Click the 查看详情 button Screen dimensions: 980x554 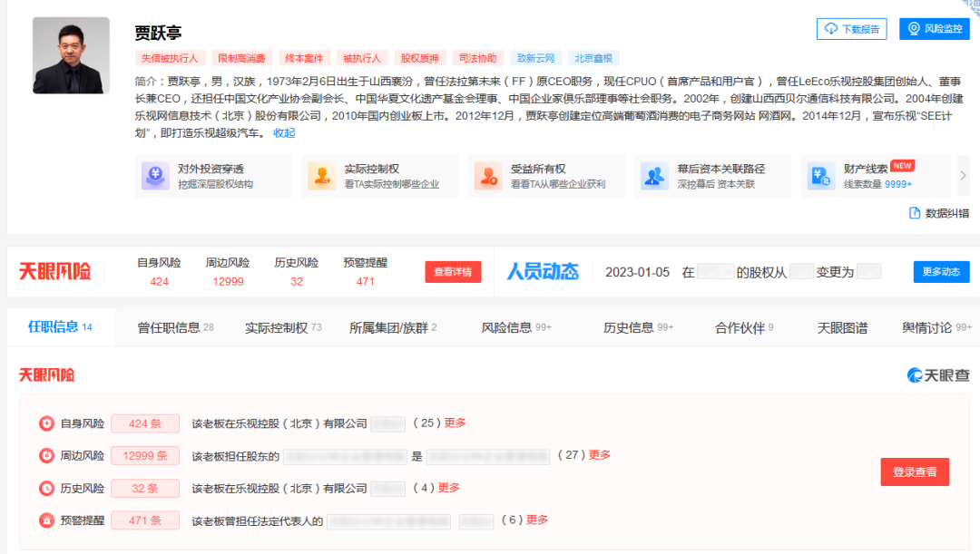[452, 271]
